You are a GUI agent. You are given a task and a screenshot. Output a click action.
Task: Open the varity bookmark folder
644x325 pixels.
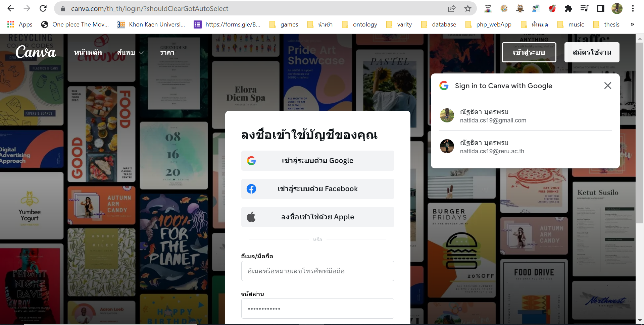[399, 24]
